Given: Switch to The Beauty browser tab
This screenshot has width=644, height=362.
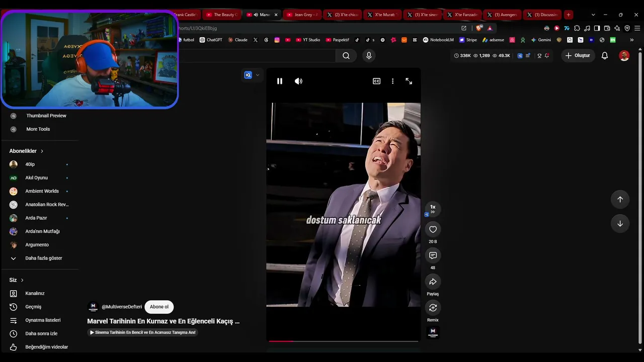Looking at the screenshot, I should tap(221, 15).
